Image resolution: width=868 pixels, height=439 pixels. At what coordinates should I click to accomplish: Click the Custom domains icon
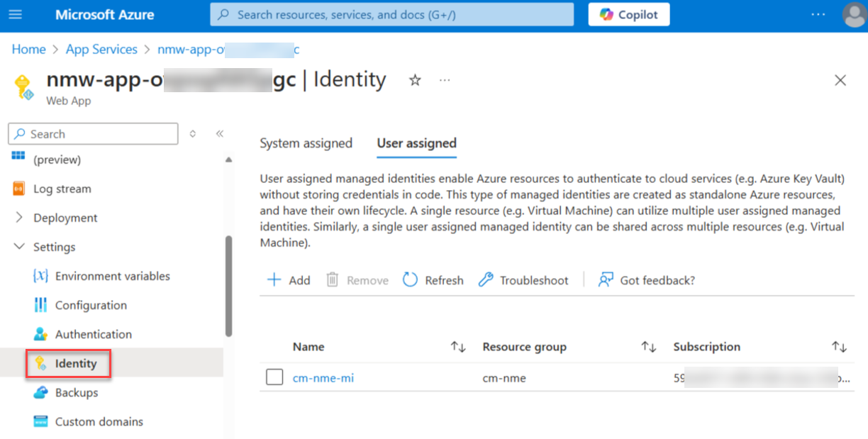40,421
